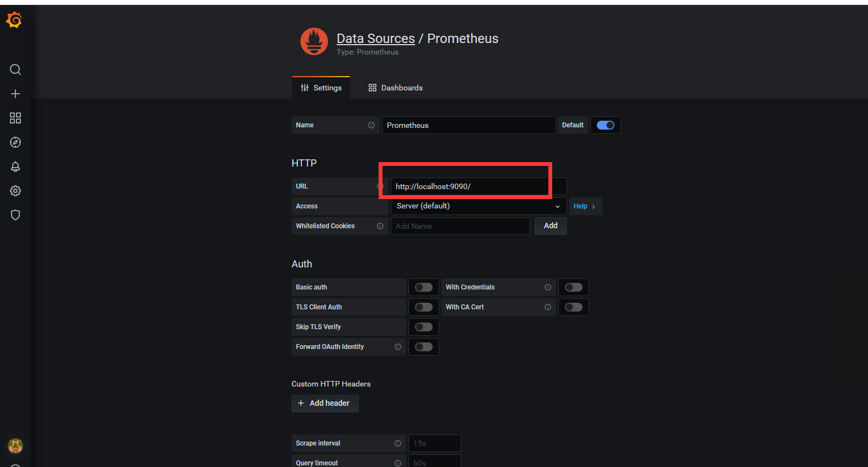Show info tooltip for Name field
The width and height of the screenshot is (868, 467).
pos(371,125)
